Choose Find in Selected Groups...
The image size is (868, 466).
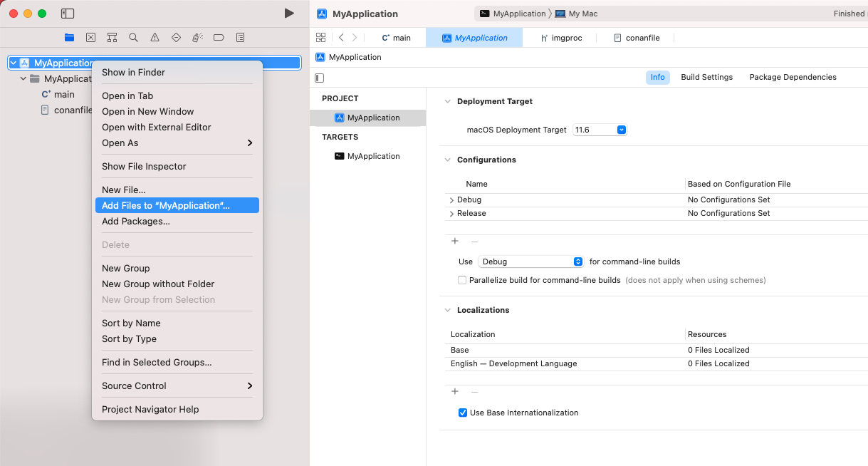point(177,362)
